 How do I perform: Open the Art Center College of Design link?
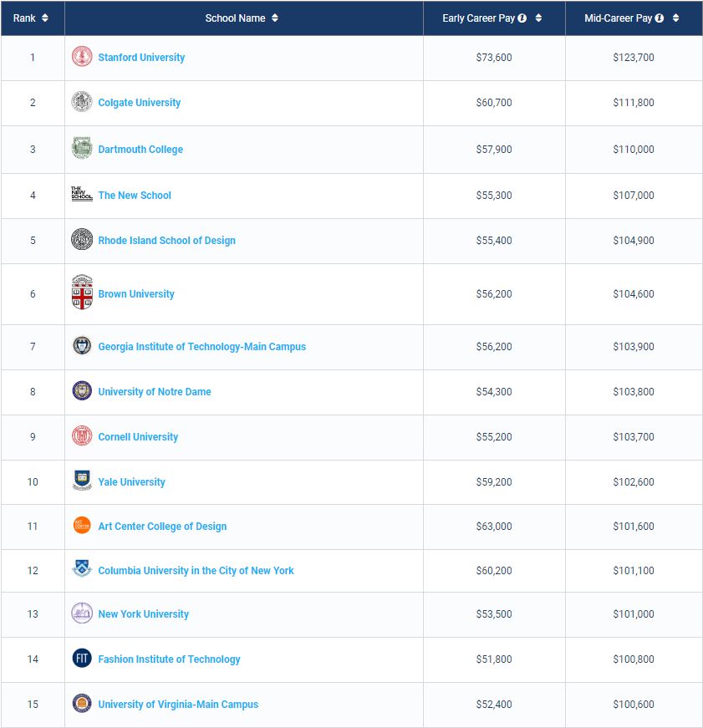tap(162, 527)
